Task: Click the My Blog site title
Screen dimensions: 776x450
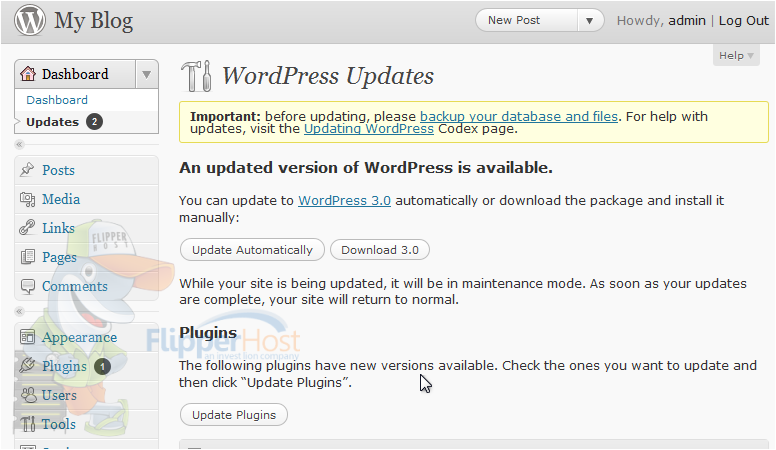Action: click(94, 21)
